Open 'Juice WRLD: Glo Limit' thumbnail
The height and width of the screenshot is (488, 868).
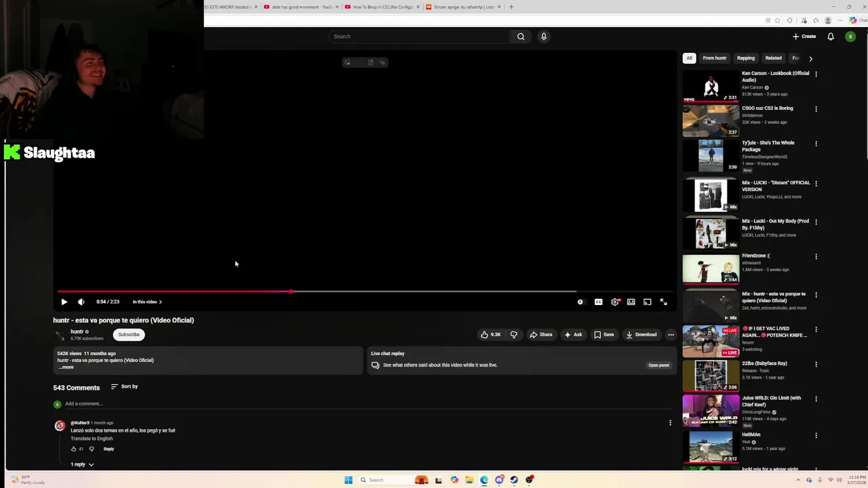pyautogui.click(x=711, y=410)
